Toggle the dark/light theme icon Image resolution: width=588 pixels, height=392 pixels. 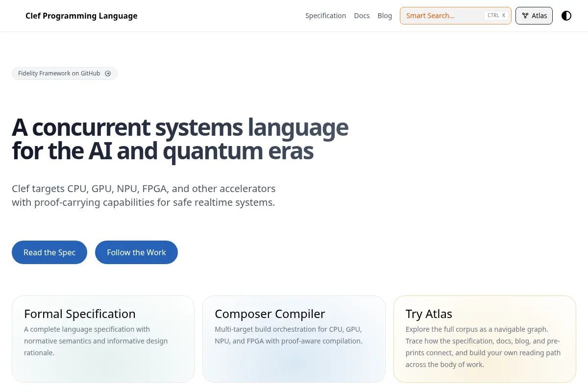pos(566,16)
